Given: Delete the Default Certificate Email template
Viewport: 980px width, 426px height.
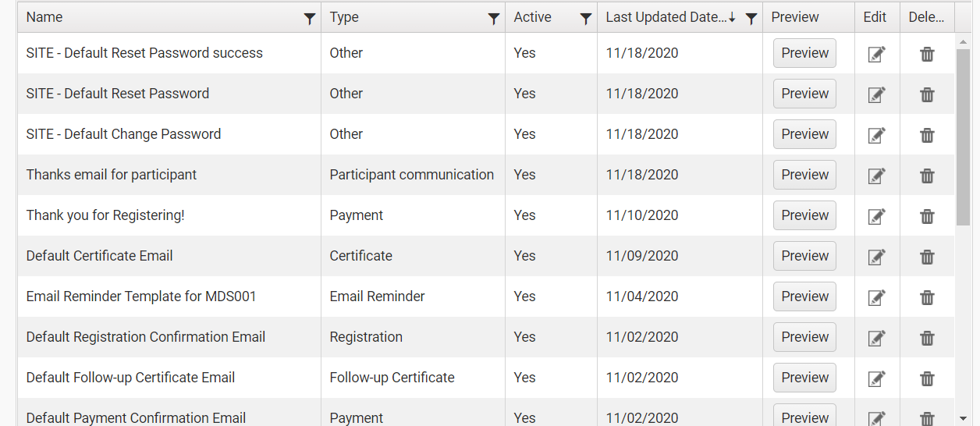Looking at the screenshot, I should (x=927, y=257).
